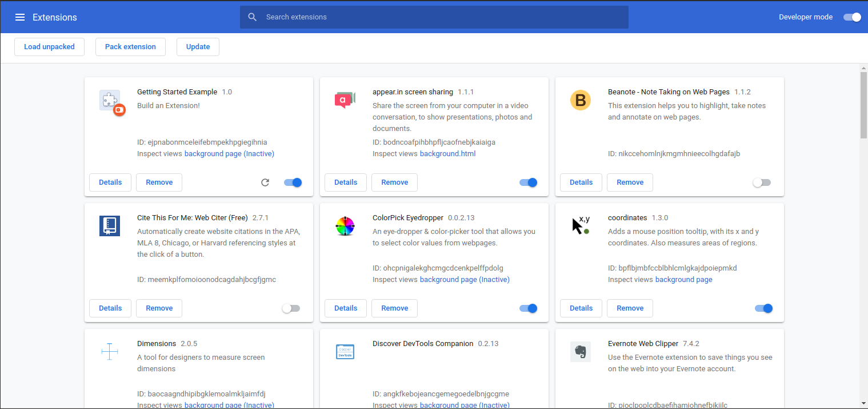Reload the Getting Started Example extension

coord(265,182)
